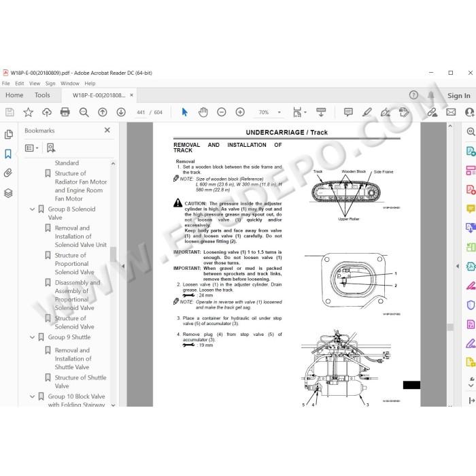
Task: Toggle the Bookmarks panel icon in sidebar
Action: (x=8, y=154)
